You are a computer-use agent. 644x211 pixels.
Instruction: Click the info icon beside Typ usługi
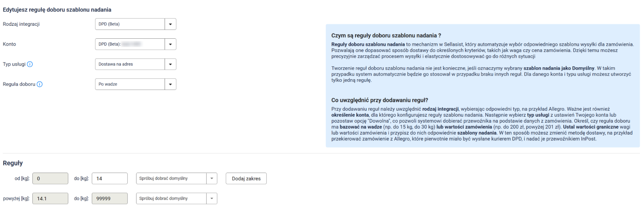click(x=30, y=64)
